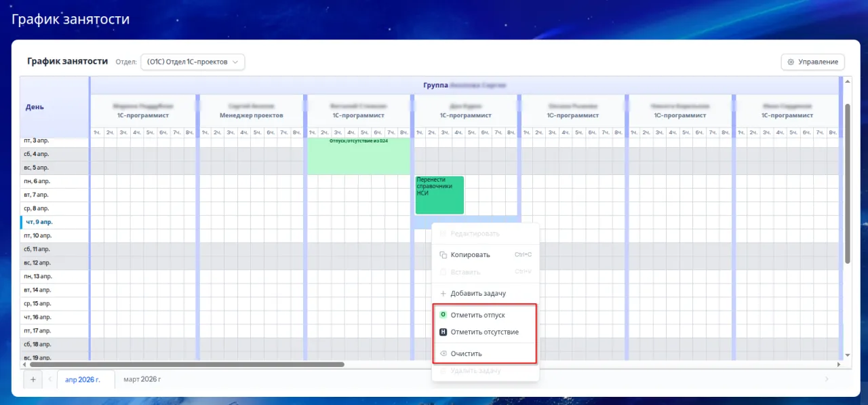Click the right tab-scroll arrow at bottom
This screenshot has width=868, height=405.
[826, 379]
